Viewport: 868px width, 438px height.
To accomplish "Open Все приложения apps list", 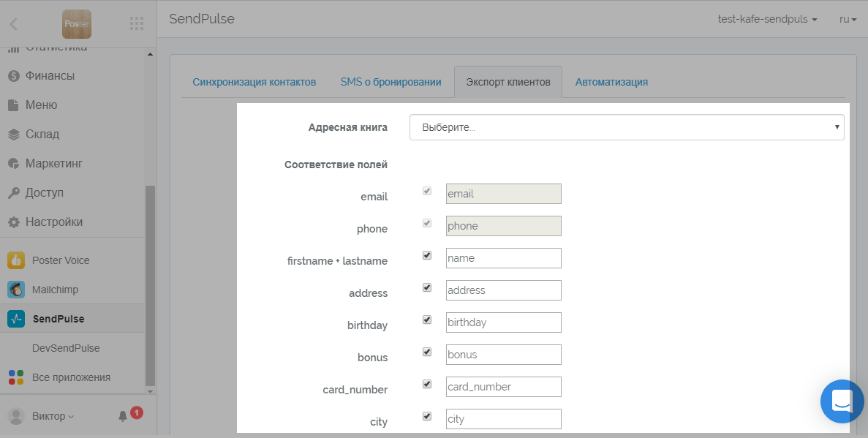I will [x=71, y=377].
